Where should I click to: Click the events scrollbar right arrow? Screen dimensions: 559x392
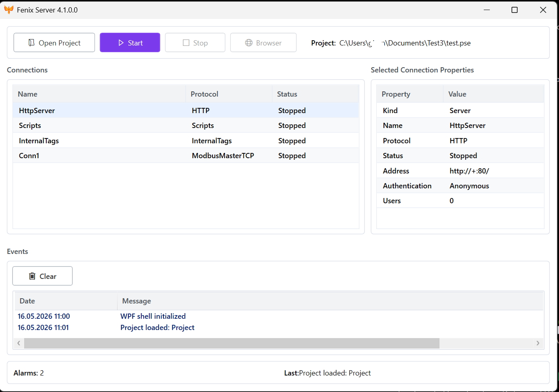click(538, 343)
